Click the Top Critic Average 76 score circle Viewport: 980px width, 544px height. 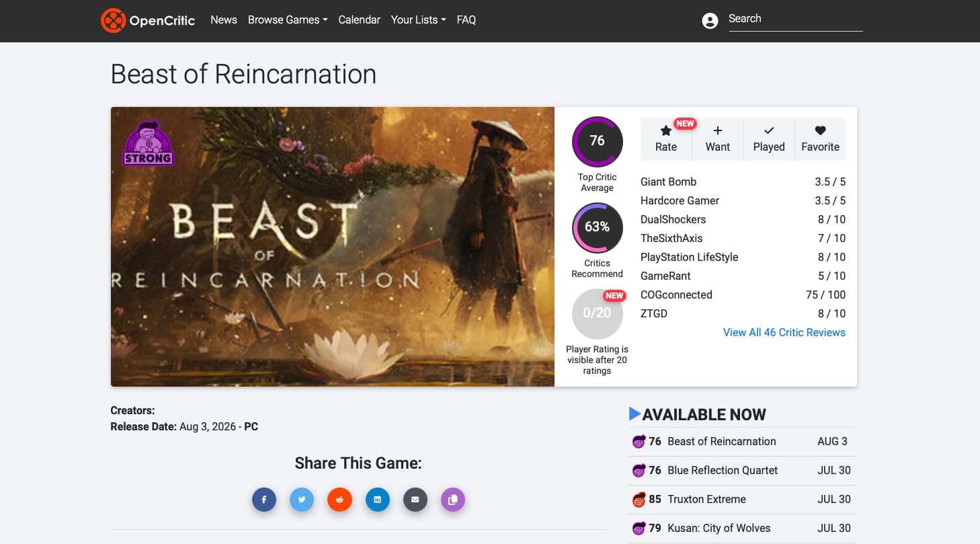[x=597, y=141]
